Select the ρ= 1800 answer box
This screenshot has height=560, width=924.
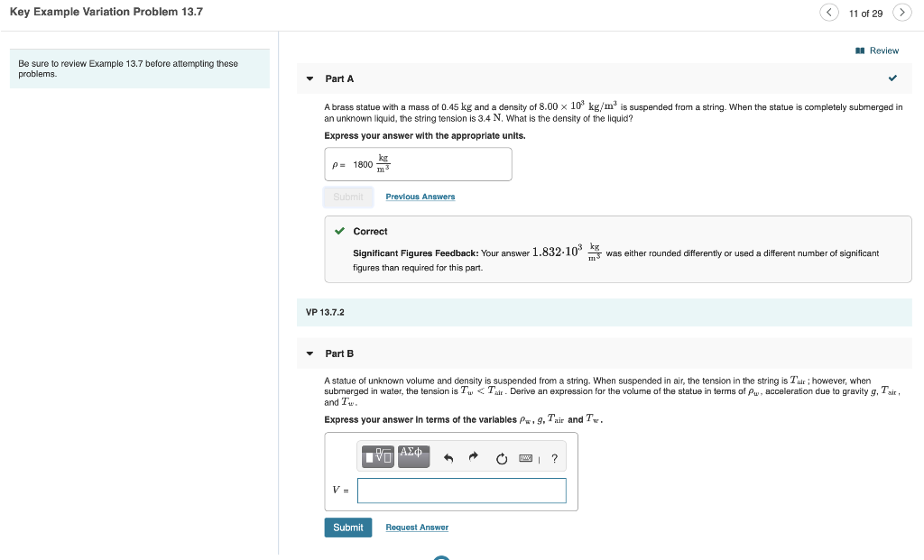click(x=418, y=163)
